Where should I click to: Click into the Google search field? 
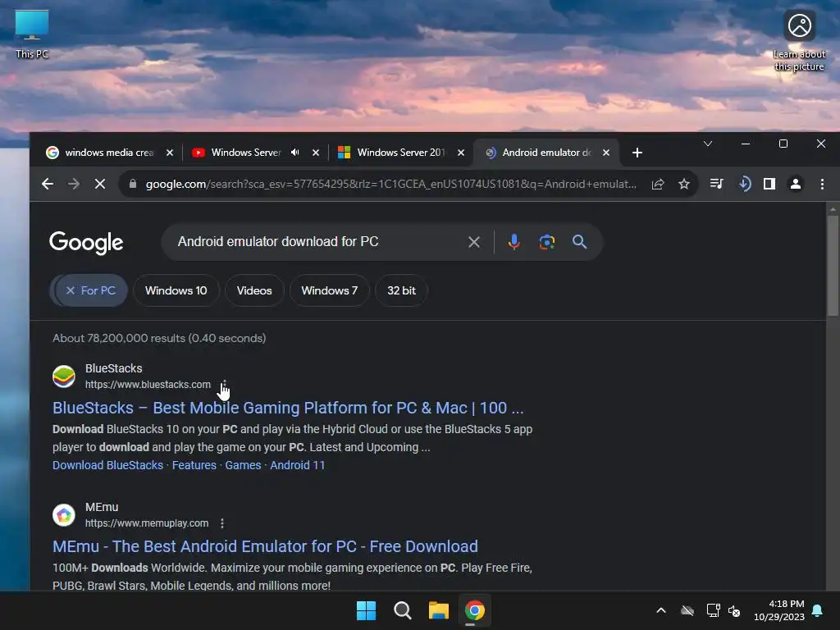coord(316,242)
